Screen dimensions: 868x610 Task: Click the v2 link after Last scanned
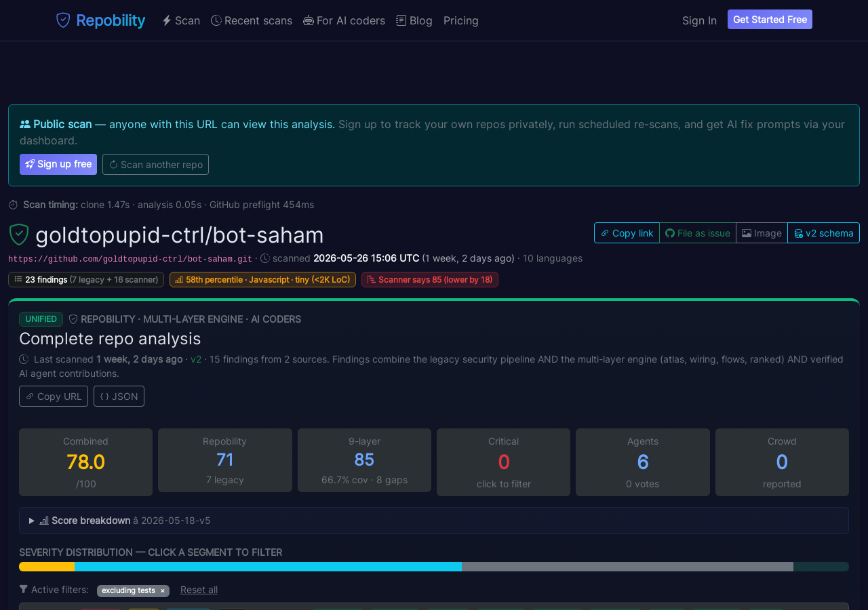(196, 359)
